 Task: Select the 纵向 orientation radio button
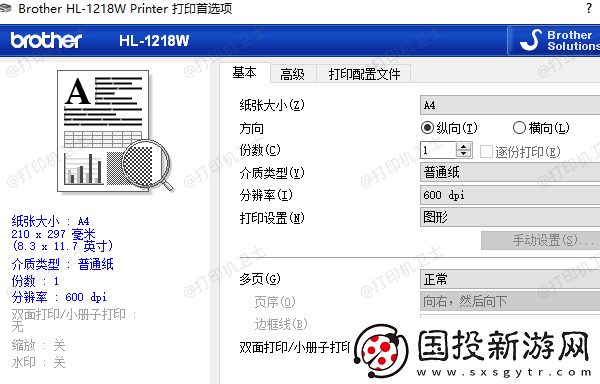click(x=427, y=128)
